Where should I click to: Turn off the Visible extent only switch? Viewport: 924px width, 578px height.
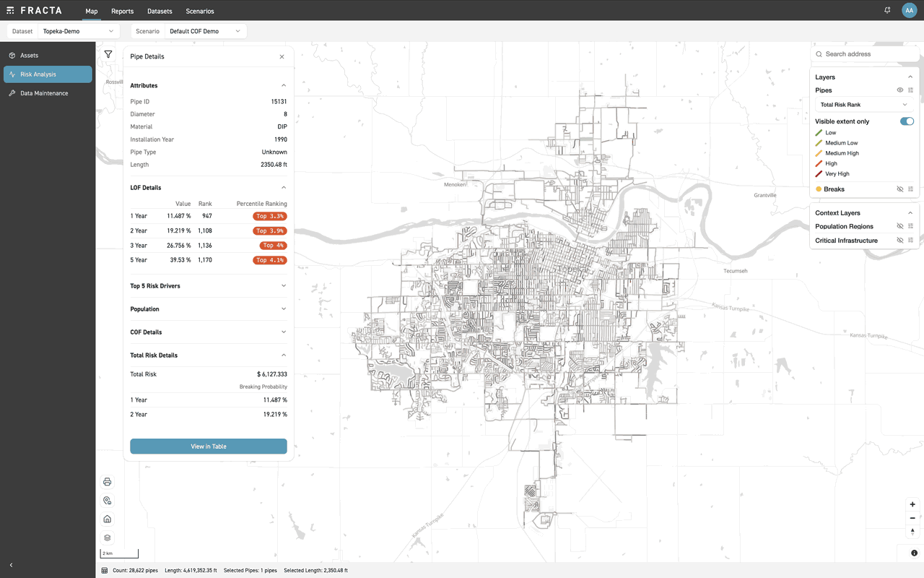907,121
